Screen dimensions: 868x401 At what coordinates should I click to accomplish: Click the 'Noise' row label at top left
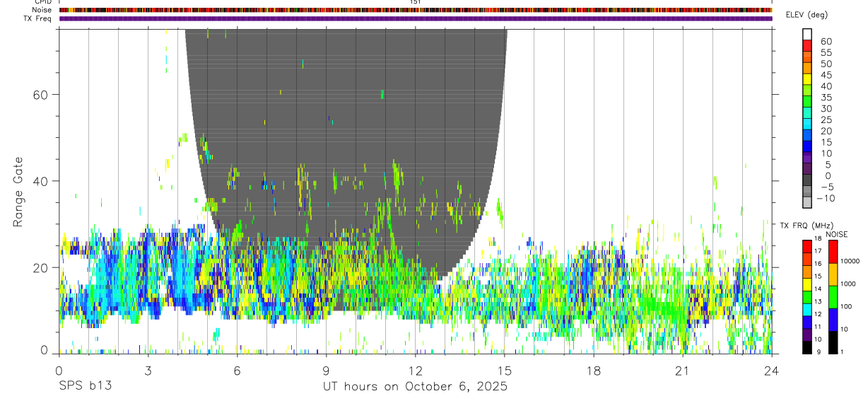coord(42,10)
